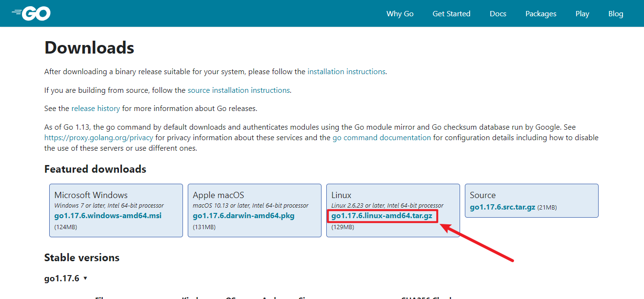644x299 pixels.
Task: Go to the Docs section
Action: coord(498,13)
